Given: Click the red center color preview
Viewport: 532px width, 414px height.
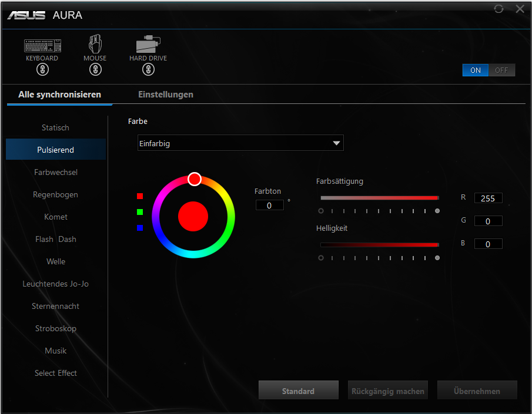Looking at the screenshot, I should tap(193, 216).
